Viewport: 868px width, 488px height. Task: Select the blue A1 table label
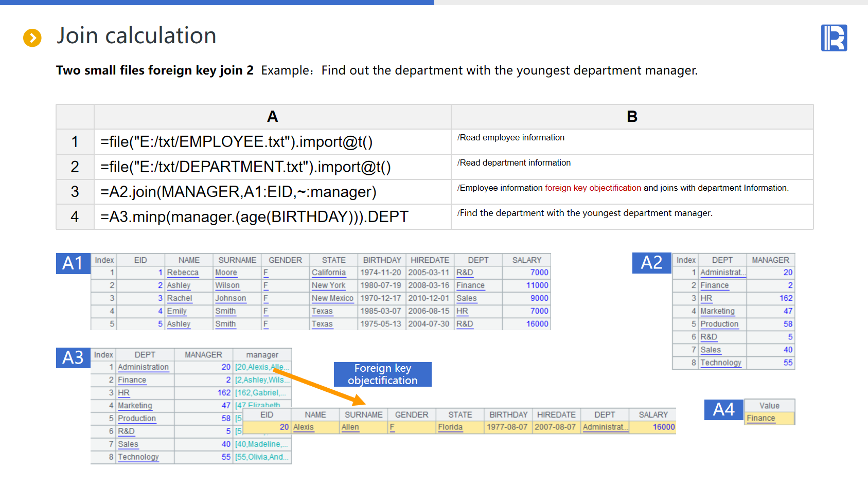(x=73, y=263)
